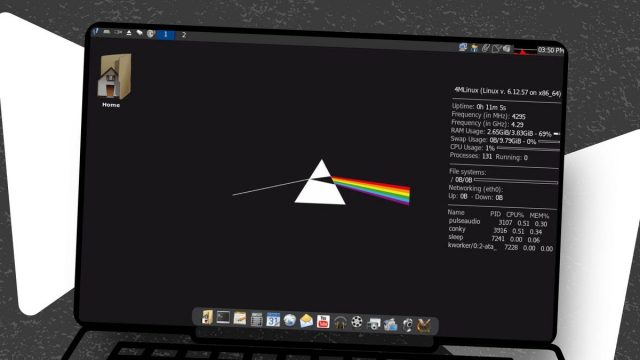Open the file manager dock icon
The width and height of the screenshot is (640, 360).
(207, 317)
